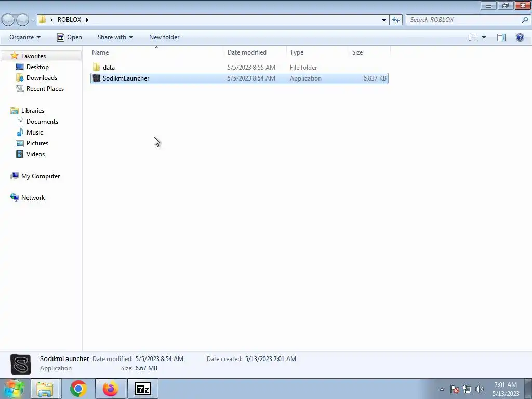532x399 pixels.
Task: Click New folder in the toolbar
Action: click(x=164, y=37)
